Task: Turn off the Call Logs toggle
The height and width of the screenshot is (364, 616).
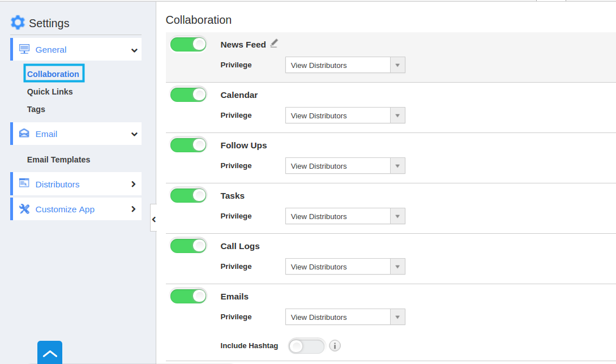Action: coord(188,246)
